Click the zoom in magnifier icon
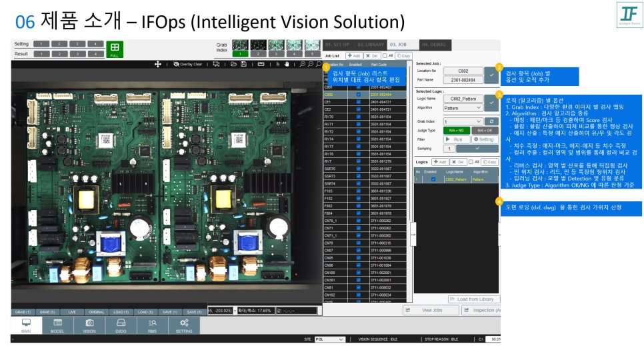 coord(303,64)
